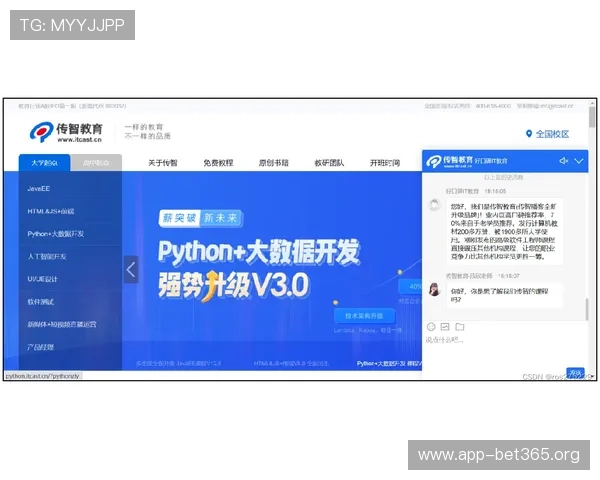The height and width of the screenshot is (480, 600).
Task: Click the 一样的教育 不一样的品质 slogan
Action: click(147, 131)
